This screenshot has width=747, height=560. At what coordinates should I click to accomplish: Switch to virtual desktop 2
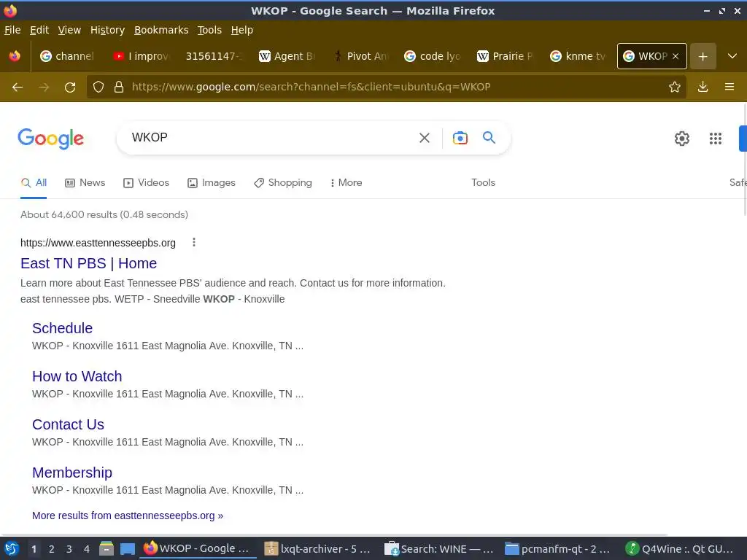tap(52, 549)
